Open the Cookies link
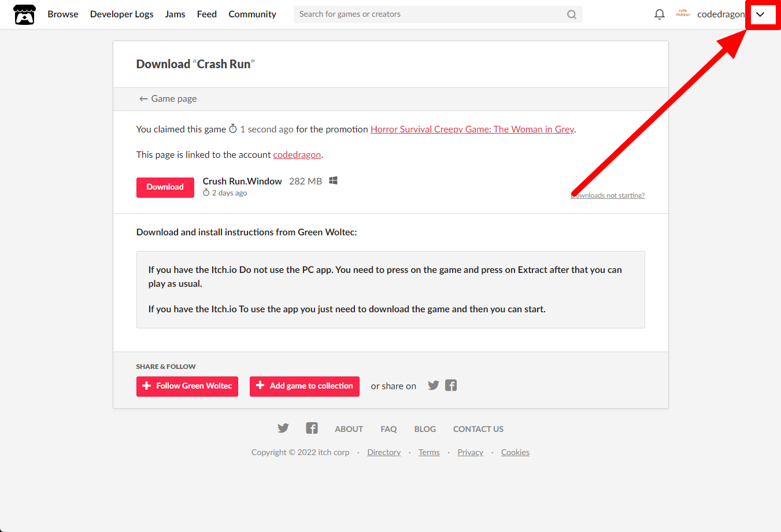Image resolution: width=781 pixels, height=532 pixels. 515,452
